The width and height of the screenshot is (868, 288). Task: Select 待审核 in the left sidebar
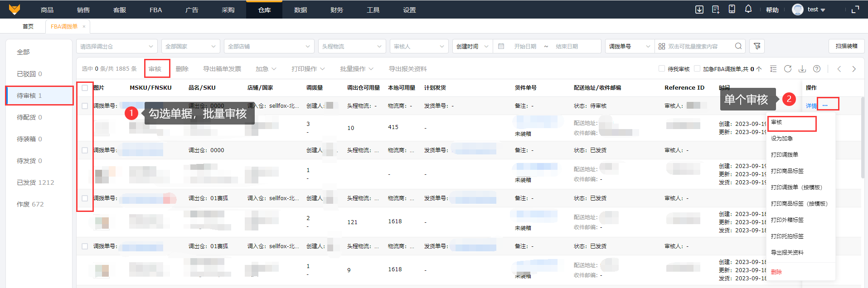pyautogui.click(x=29, y=96)
